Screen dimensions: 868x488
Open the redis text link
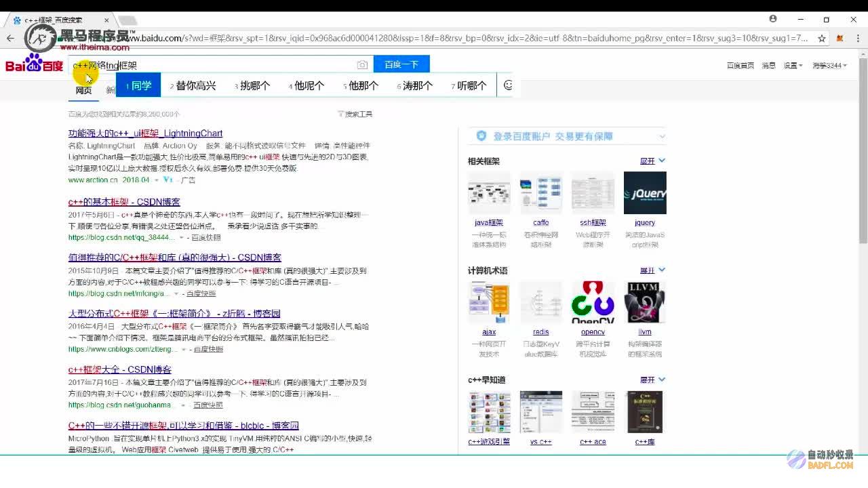coord(540,332)
